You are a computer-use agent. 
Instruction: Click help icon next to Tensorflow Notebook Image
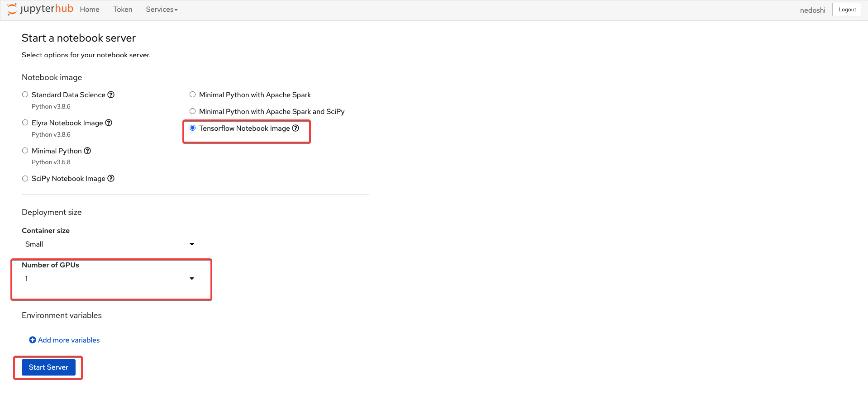coord(296,128)
